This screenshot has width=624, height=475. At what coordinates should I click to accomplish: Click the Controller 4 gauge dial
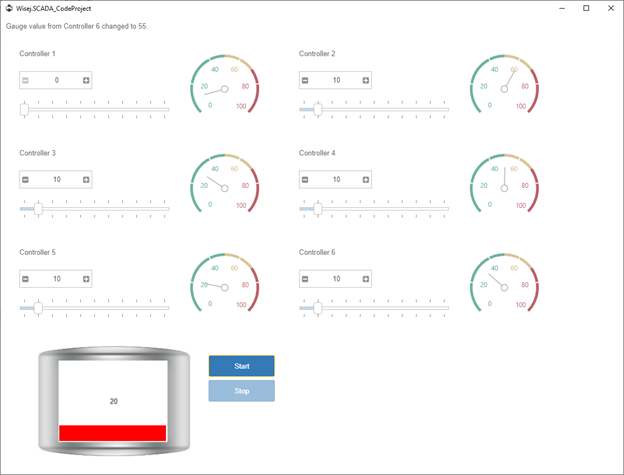[504, 183]
